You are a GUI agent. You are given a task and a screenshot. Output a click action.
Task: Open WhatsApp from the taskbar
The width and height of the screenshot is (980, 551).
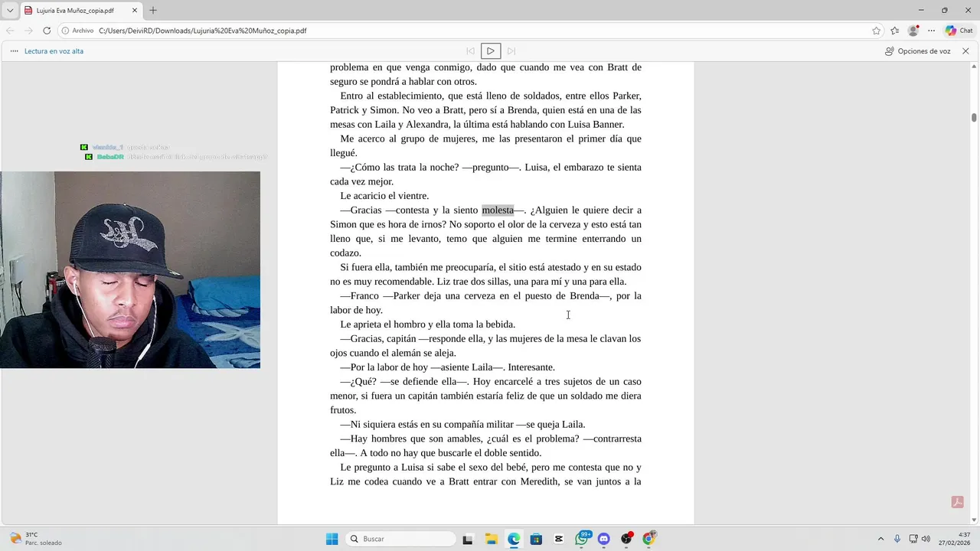582,539
